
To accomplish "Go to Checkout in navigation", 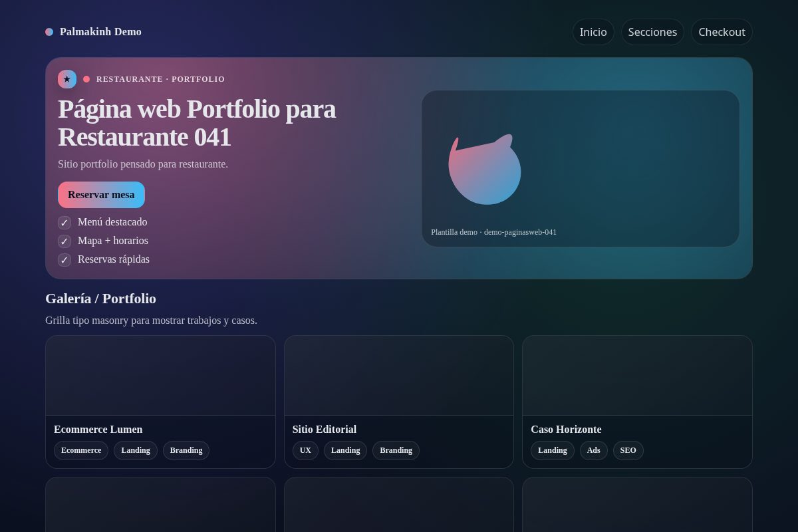I will [x=722, y=32].
